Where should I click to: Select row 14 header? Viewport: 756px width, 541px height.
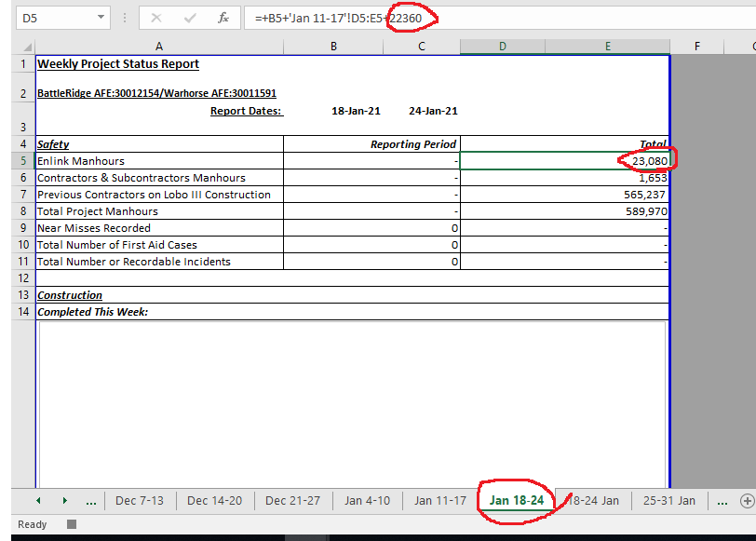click(23, 312)
